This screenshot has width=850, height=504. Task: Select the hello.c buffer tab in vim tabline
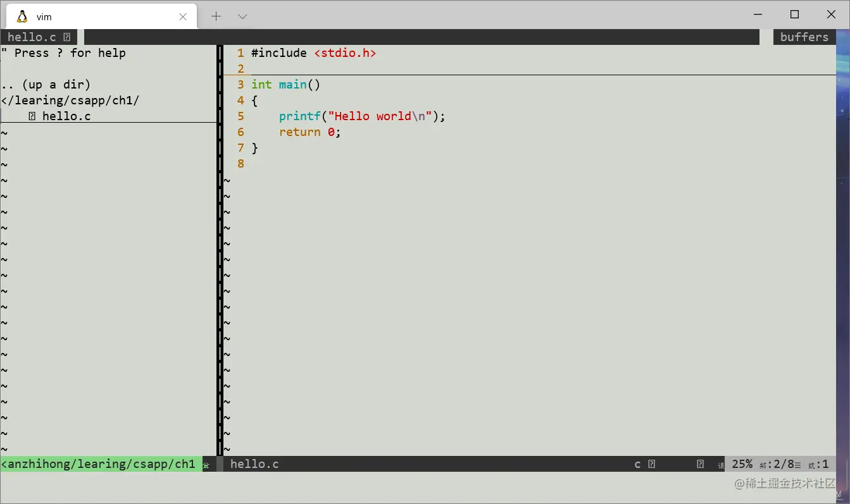pyautogui.click(x=39, y=37)
